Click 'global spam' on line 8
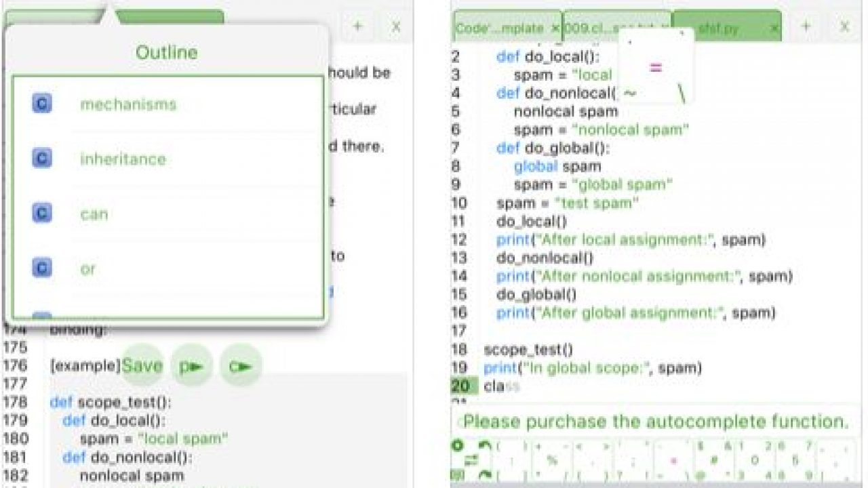 click(x=557, y=166)
